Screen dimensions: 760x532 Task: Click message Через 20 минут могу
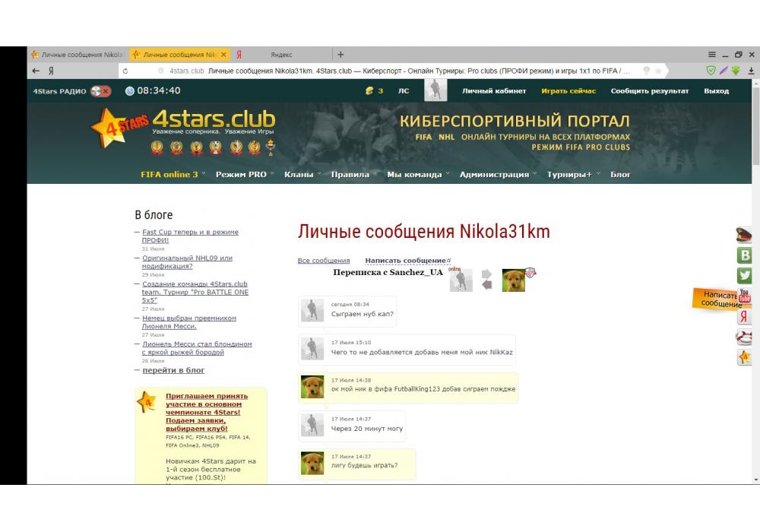[x=367, y=429]
